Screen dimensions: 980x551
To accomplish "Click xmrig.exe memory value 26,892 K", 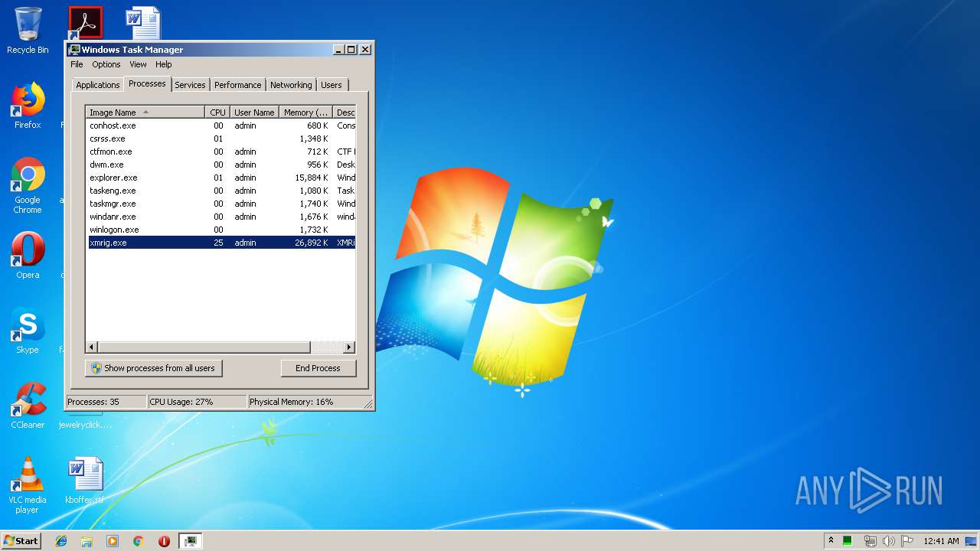I will [x=311, y=243].
